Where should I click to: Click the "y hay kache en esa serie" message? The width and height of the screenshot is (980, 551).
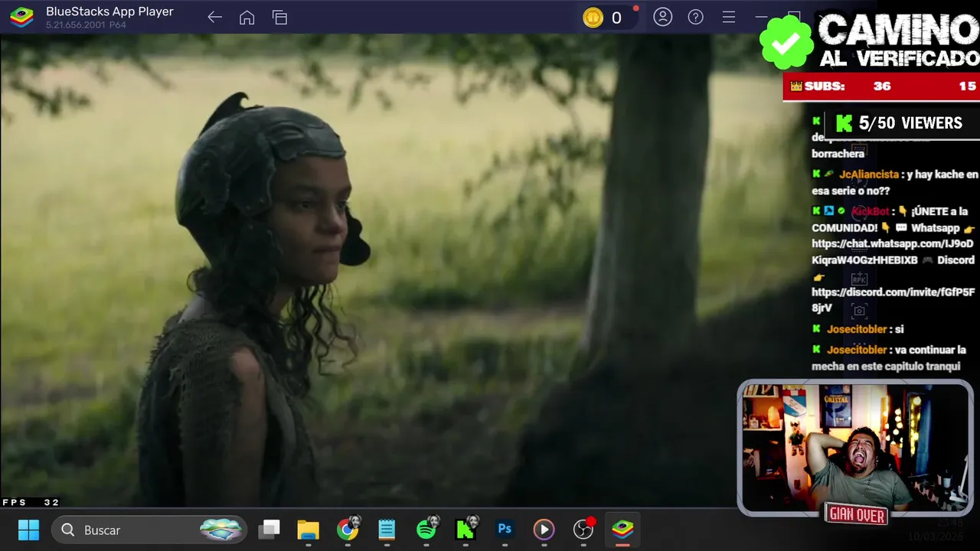[x=895, y=183]
